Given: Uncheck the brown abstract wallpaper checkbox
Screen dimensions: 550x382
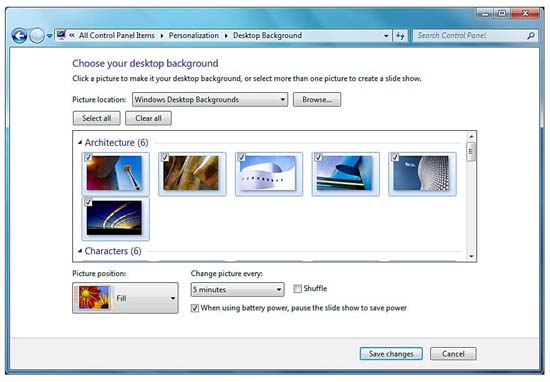Looking at the screenshot, I should click(x=165, y=158).
